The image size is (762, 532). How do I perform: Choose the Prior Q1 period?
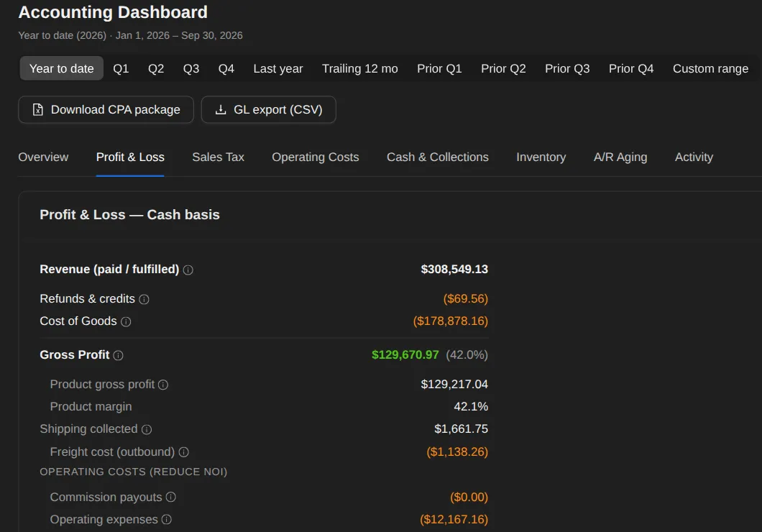[x=439, y=68]
